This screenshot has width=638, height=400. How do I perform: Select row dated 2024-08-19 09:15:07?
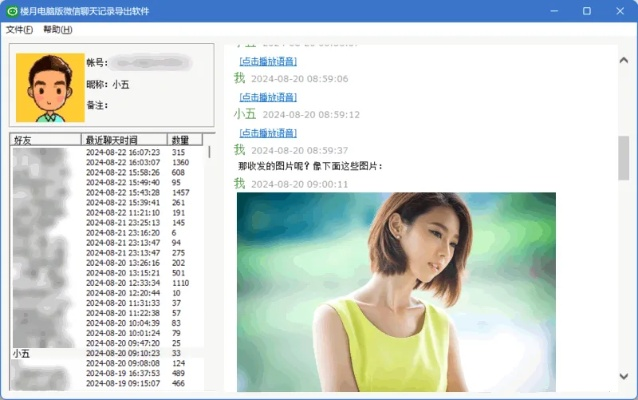coord(107,383)
